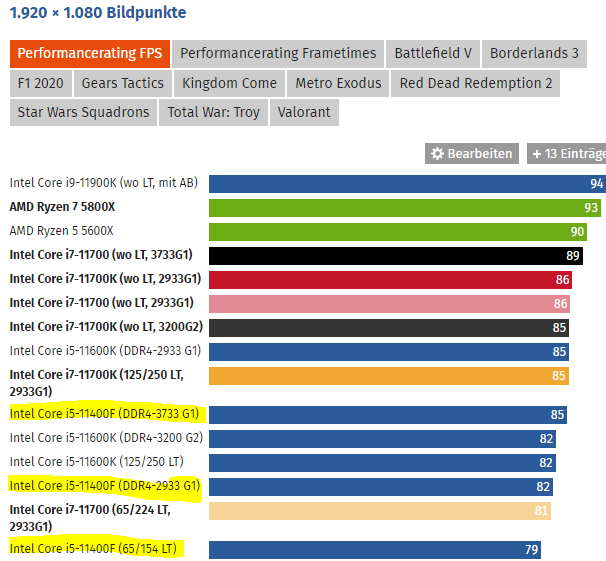Select the Performancerating FPS tab
The width and height of the screenshot is (606, 561).
(90, 54)
